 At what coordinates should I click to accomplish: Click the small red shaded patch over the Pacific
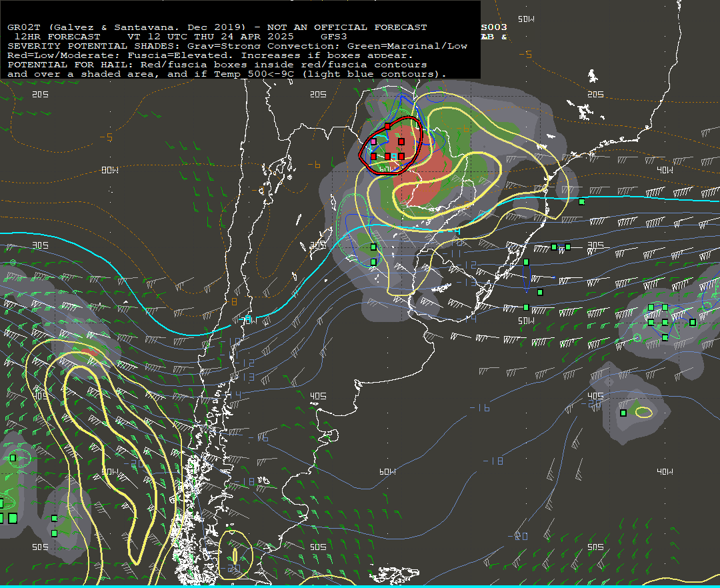pos(90,353)
